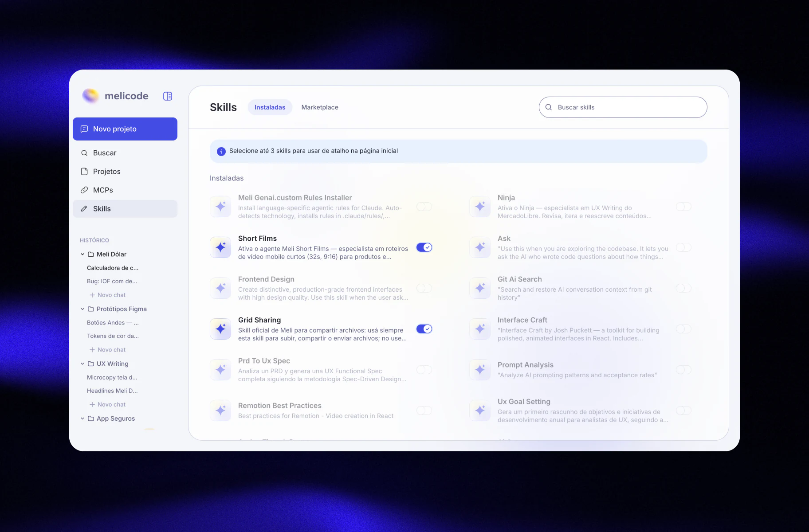
Task: Click the document icon beside Projetos
Action: (x=84, y=172)
